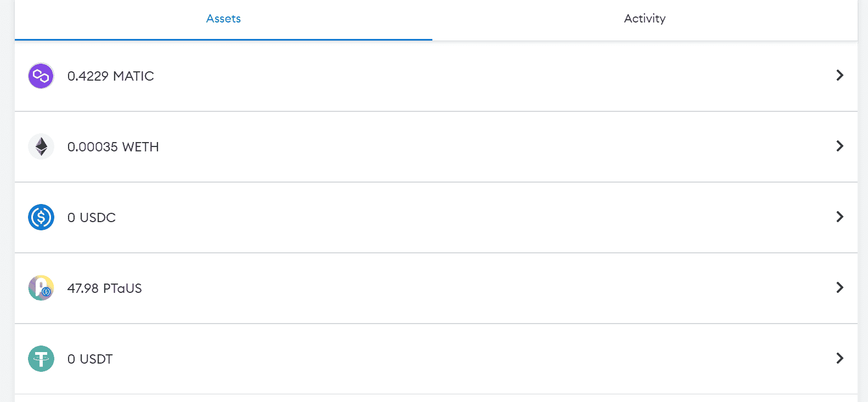868x402 pixels.
Task: Click the WETH Ethereum diamond icon
Action: click(x=41, y=146)
